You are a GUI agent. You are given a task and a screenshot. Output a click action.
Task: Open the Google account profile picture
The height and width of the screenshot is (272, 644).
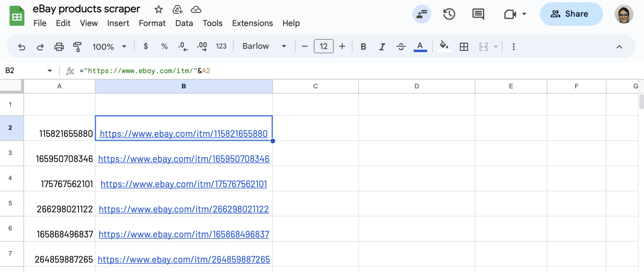(624, 14)
